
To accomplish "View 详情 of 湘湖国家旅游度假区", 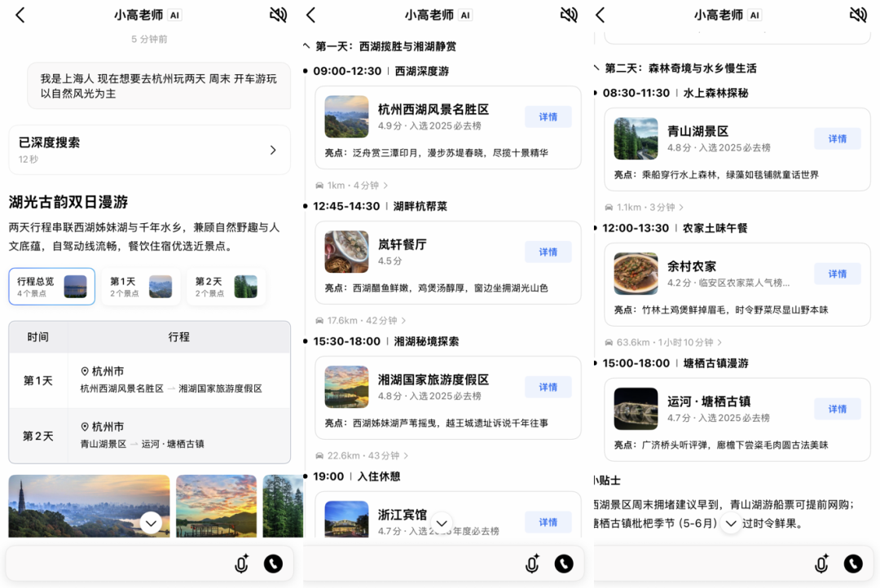I will [548, 387].
